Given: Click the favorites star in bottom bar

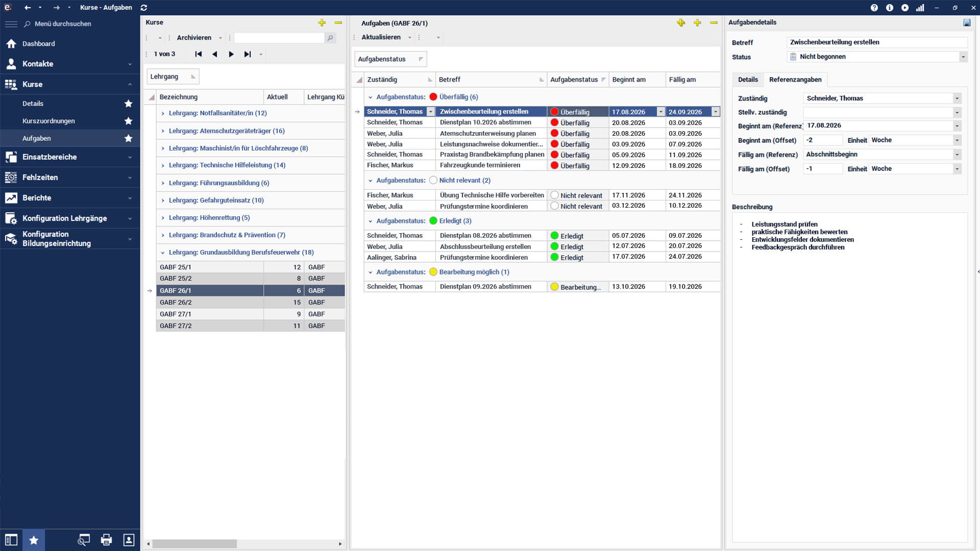Looking at the screenshot, I should (x=34, y=540).
